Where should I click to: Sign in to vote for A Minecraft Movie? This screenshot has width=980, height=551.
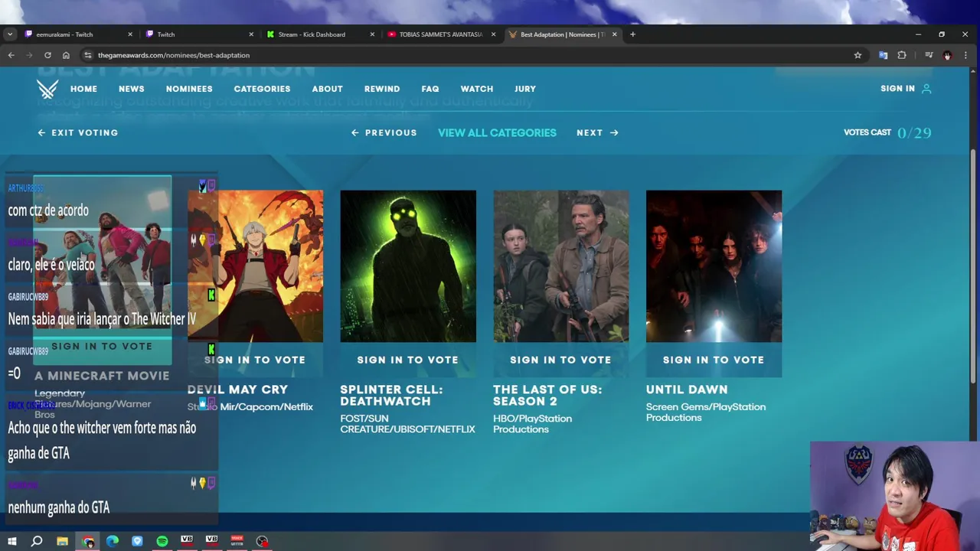pyautogui.click(x=102, y=346)
